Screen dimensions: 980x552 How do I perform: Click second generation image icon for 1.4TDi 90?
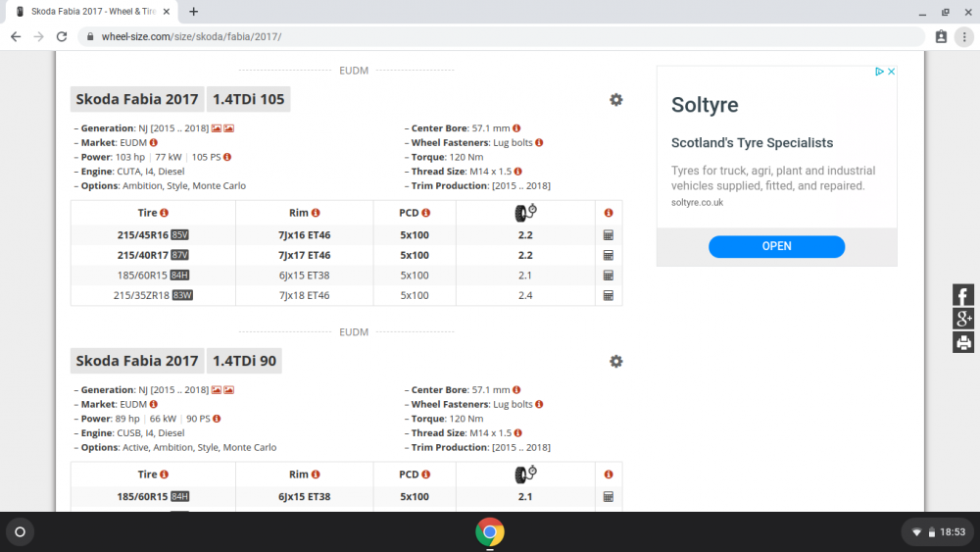pos(228,389)
